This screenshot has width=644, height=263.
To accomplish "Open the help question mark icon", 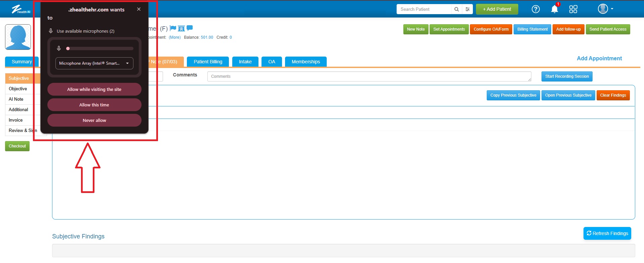I will [x=536, y=9].
